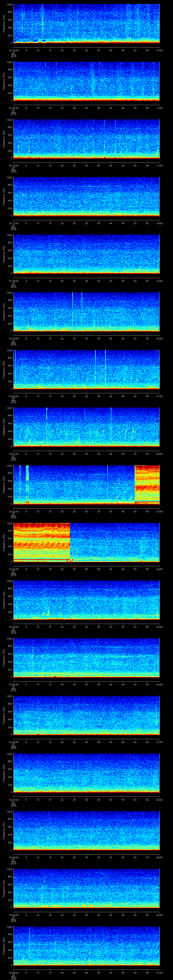Image resolution: width=173 pixels, height=980 pixels.
Task: Open the spectrogram panel starting at 19:17:00
Action: [x=86, y=197]
